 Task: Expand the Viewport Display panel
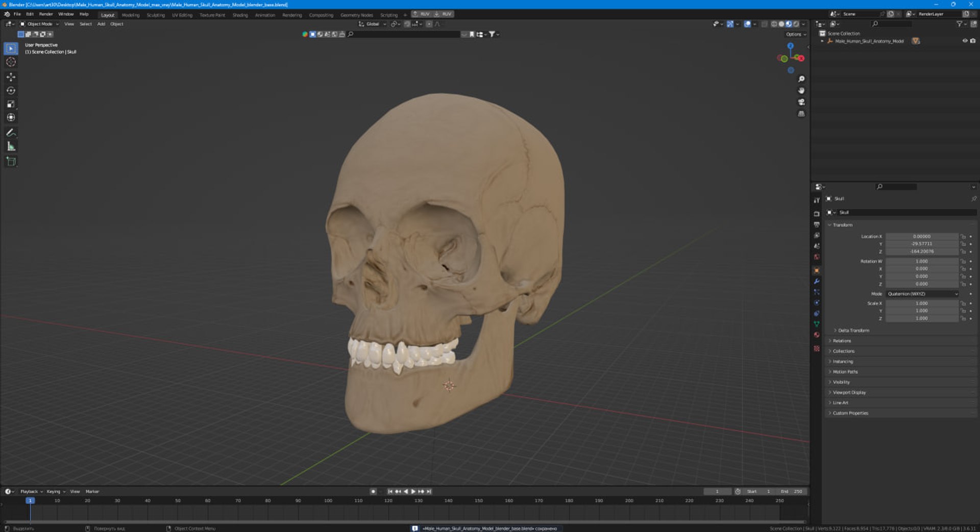[x=849, y=393]
